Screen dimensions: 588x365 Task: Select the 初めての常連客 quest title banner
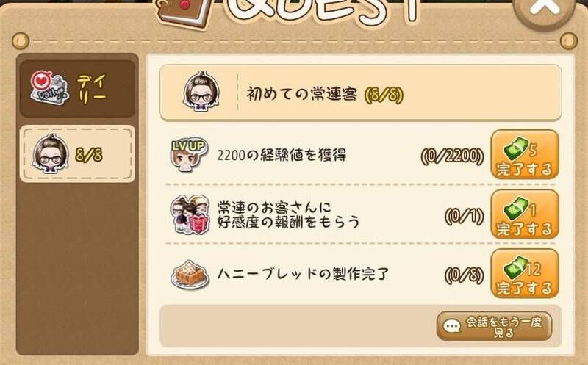click(x=361, y=93)
